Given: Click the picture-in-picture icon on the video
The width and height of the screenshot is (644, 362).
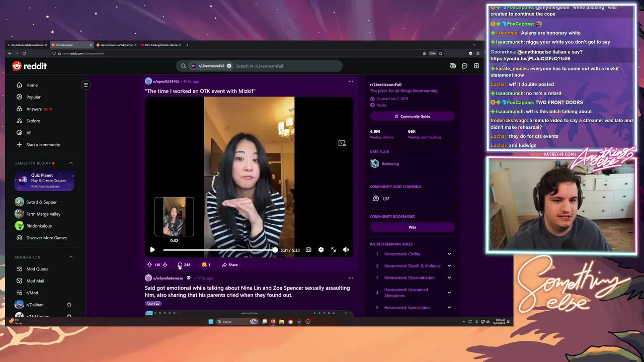Looking at the screenshot, I should 342,143.
